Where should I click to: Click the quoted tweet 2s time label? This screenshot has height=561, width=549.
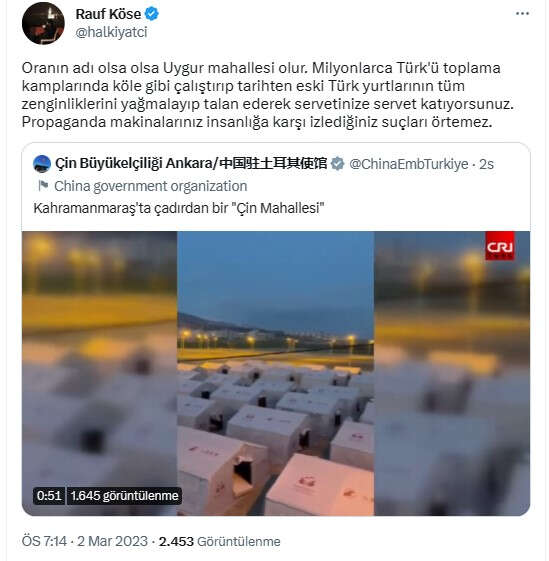[x=486, y=164]
